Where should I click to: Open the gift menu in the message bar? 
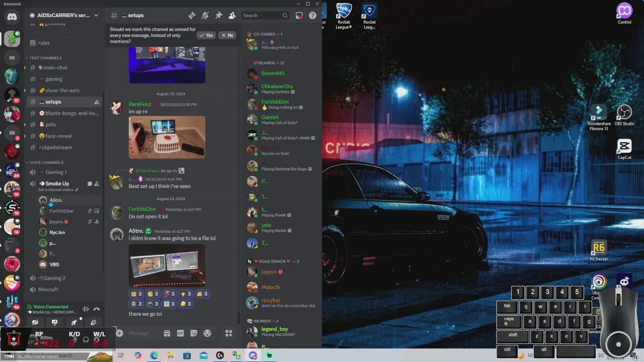coord(167,333)
